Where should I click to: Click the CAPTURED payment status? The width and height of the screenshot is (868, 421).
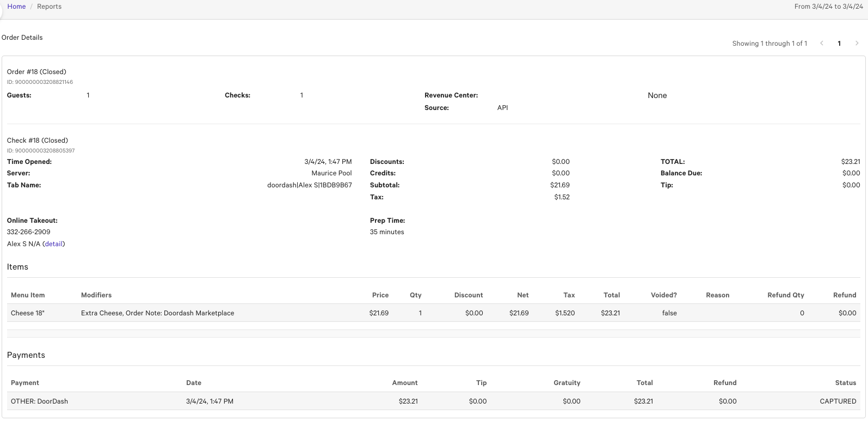pos(838,401)
